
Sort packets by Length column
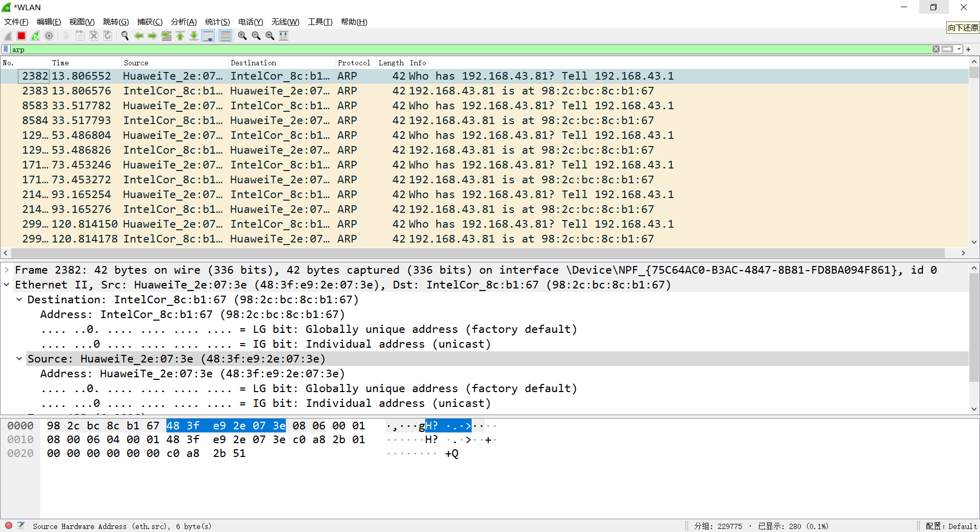(391, 63)
